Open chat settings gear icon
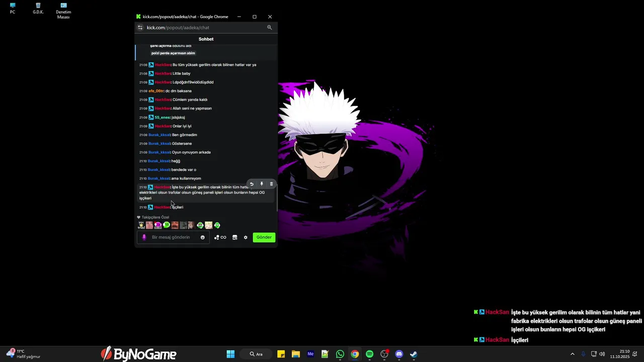The height and width of the screenshot is (362, 644). pos(246,237)
